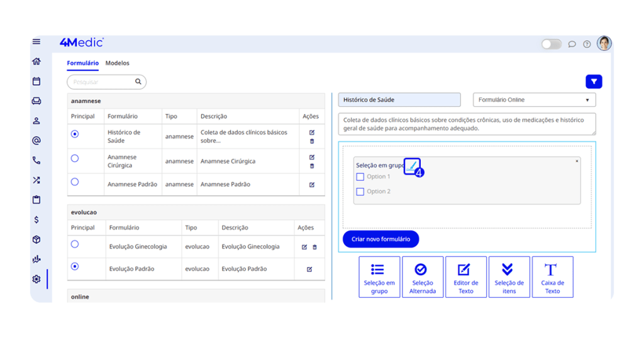Select Anamnese Padrão as principal radio
The width and height of the screenshot is (644, 338).
coord(75,182)
